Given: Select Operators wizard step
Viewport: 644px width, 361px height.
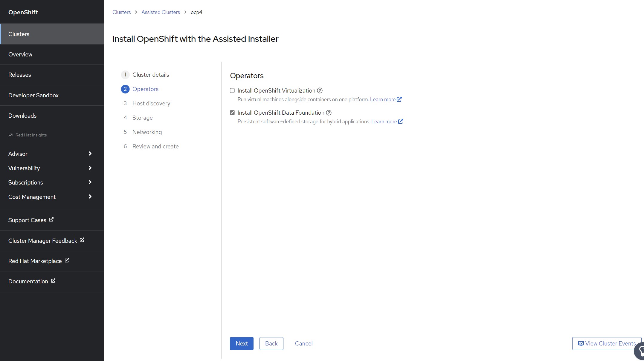Looking at the screenshot, I should click(x=145, y=89).
